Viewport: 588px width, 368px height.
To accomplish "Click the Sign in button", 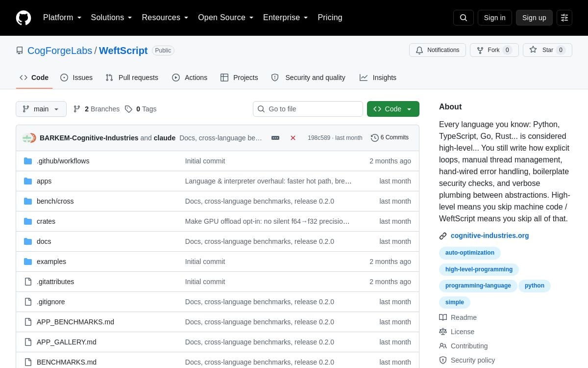I will 495,18.
